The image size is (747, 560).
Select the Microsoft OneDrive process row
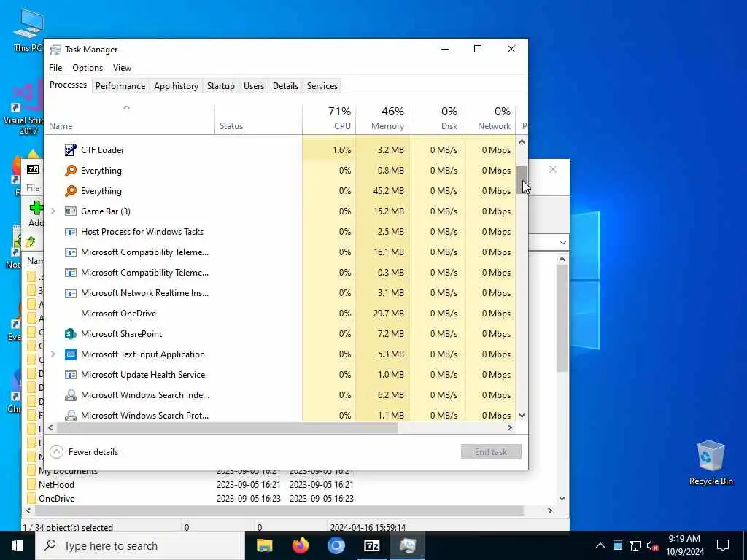click(x=280, y=314)
